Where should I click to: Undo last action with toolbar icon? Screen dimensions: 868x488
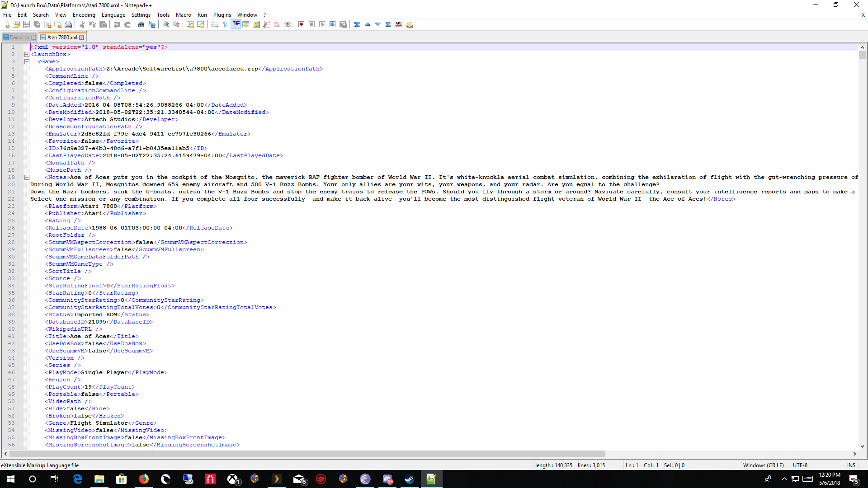pos(117,24)
